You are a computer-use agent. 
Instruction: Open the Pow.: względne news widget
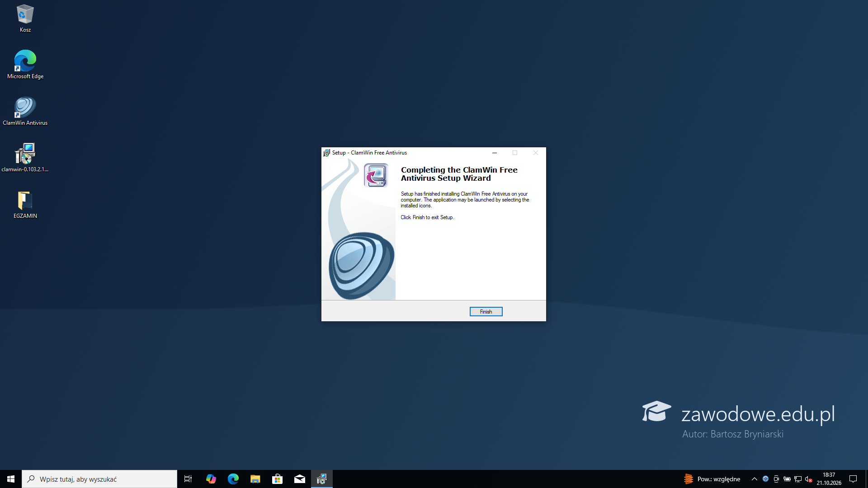[x=712, y=479]
